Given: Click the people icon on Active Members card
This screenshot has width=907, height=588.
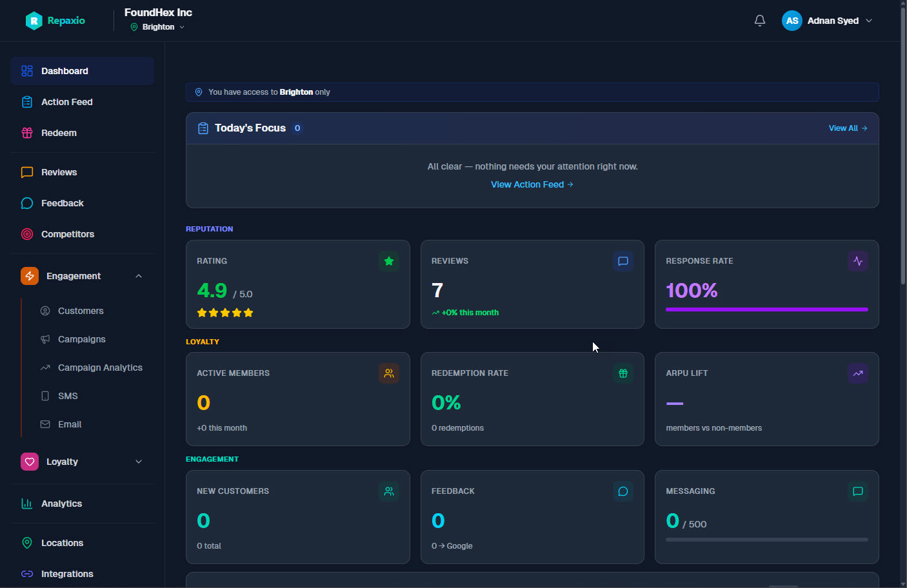Looking at the screenshot, I should click(x=389, y=373).
